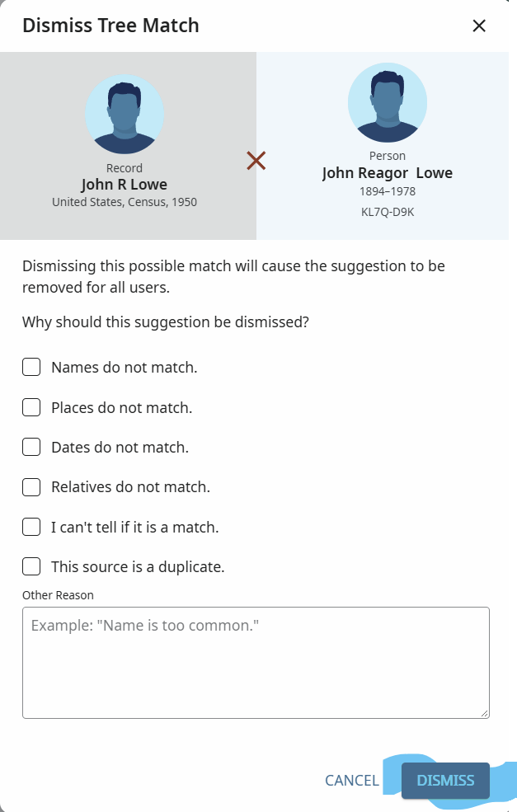
Task: Mark 'This source is a duplicate' checkbox
Action: pyautogui.click(x=31, y=566)
